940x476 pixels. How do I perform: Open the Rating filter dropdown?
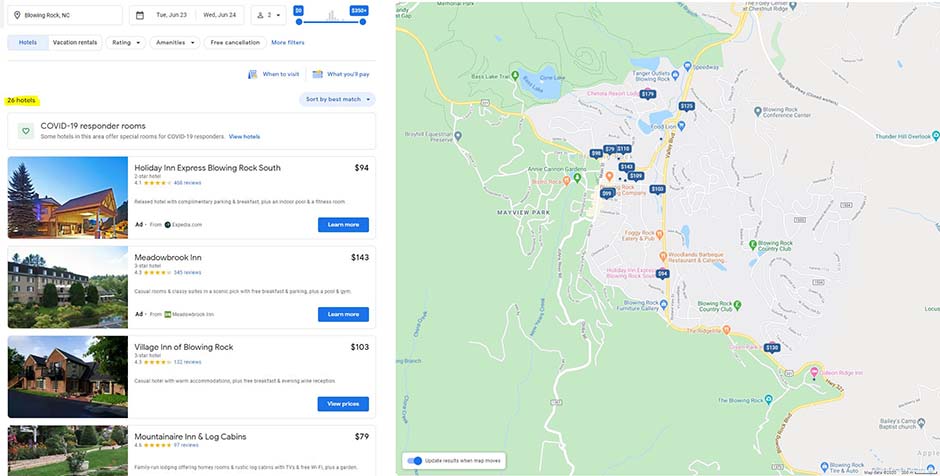coord(126,43)
